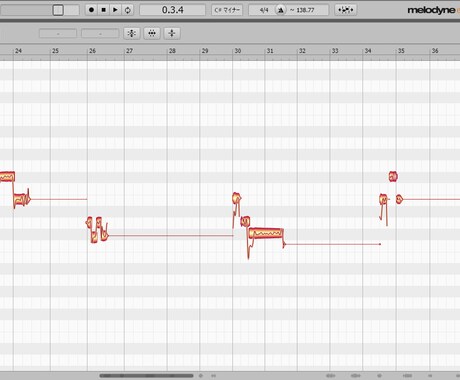Viewport: 460px width, 380px height.
Task: Click bar 33 on the ruler
Action: 335,51
